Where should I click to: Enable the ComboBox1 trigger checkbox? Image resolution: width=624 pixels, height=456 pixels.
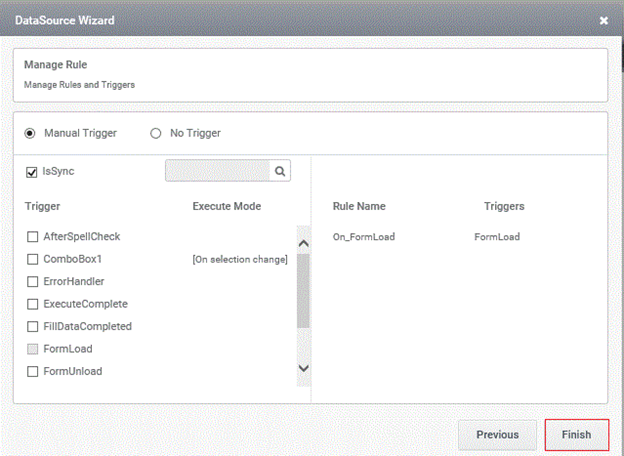click(32, 259)
